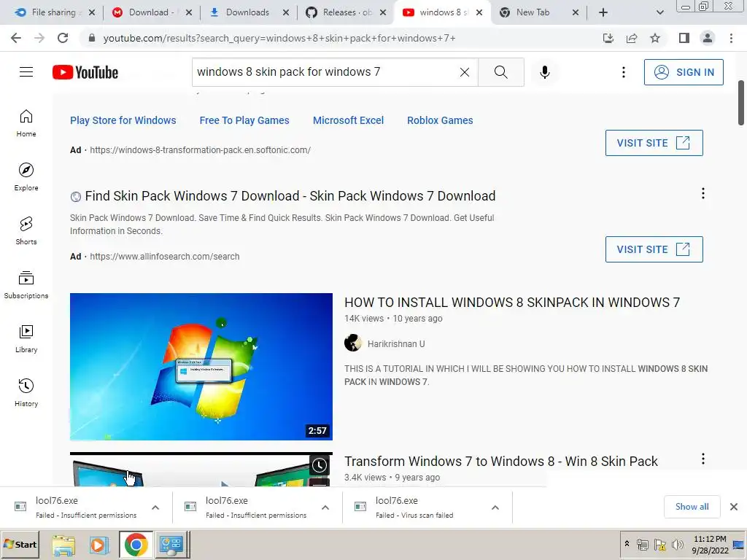Switch to the Download tab with the red M icon
Image resolution: width=747 pixels, height=560 pixels.
(151, 12)
